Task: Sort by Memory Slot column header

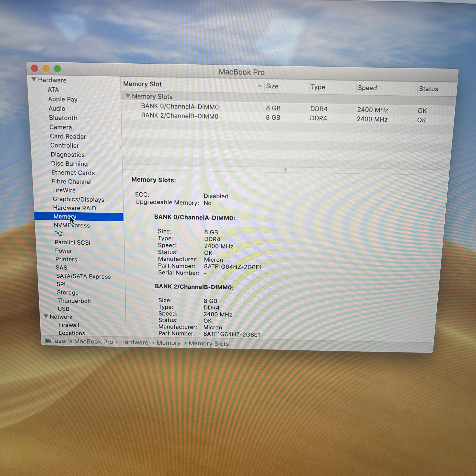Action: [142, 84]
